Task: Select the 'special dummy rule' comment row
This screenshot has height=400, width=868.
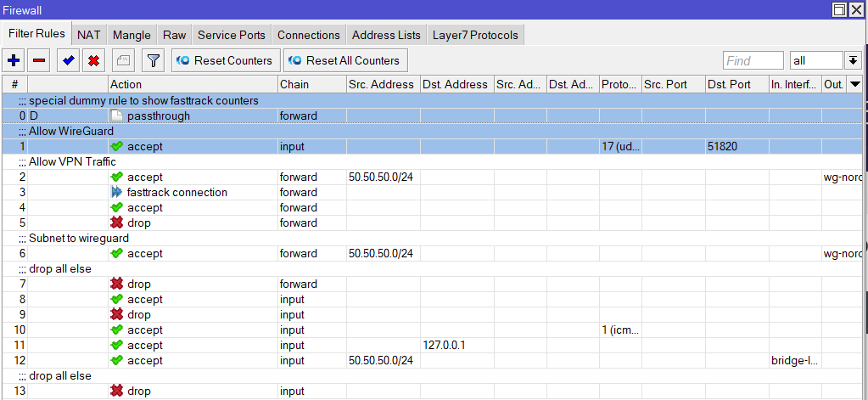Action: pyautogui.click(x=432, y=101)
